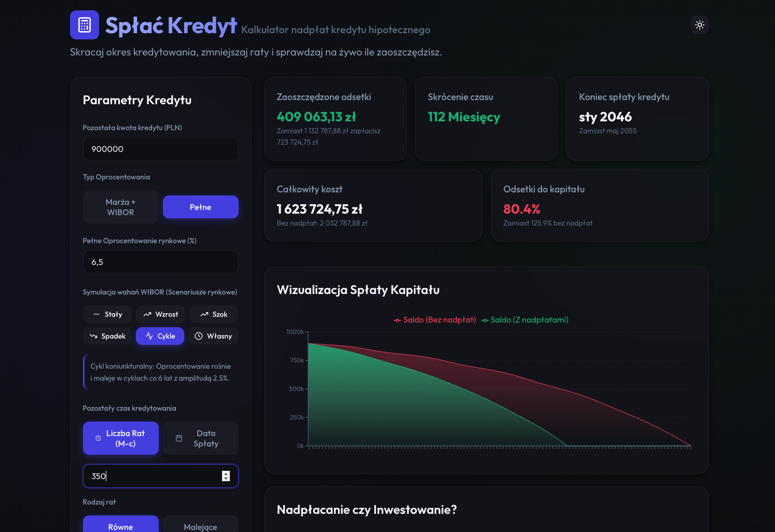This screenshot has height=532, width=775.
Task: Click the trending arrow icon on Wzrost
Action: pyautogui.click(x=147, y=315)
